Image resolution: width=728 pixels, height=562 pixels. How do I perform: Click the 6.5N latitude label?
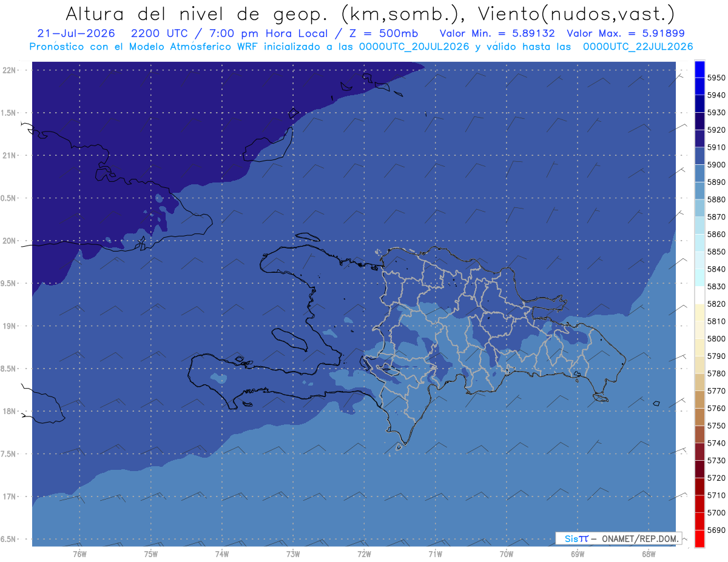pyautogui.click(x=8, y=539)
